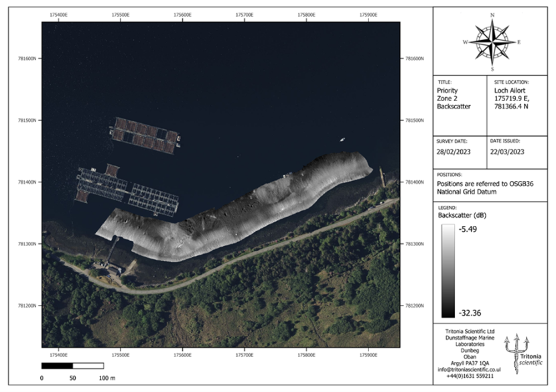
Task: Click the left axis label '781200N'
Action: pos(27,306)
